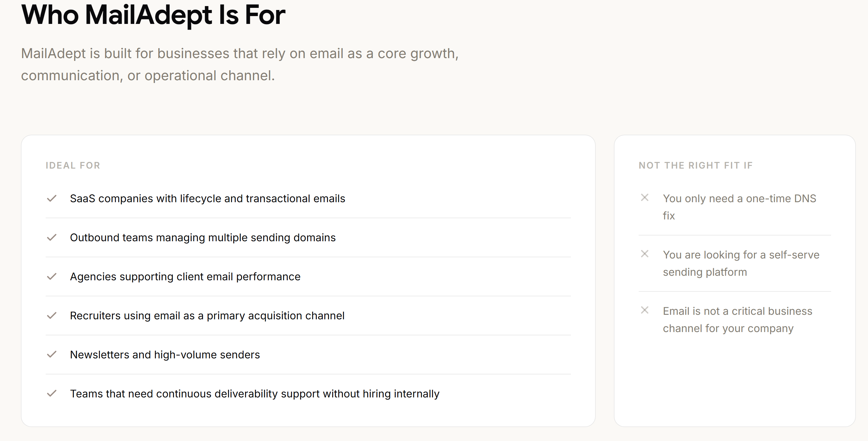Click the 'IDEAL FOR' card label
This screenshot has width=868, height=441.
click(73, 166)
